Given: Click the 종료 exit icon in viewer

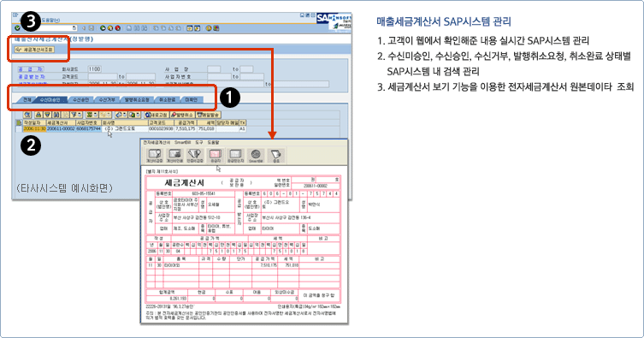Looking at the screenshot, I should pyautogui.click(x=276, y=155).
